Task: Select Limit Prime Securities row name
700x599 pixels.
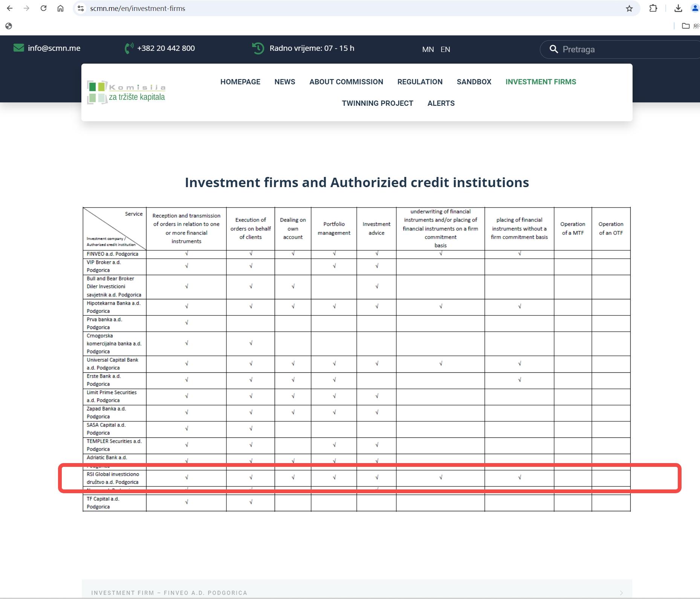Action: [x=112, y=396]
